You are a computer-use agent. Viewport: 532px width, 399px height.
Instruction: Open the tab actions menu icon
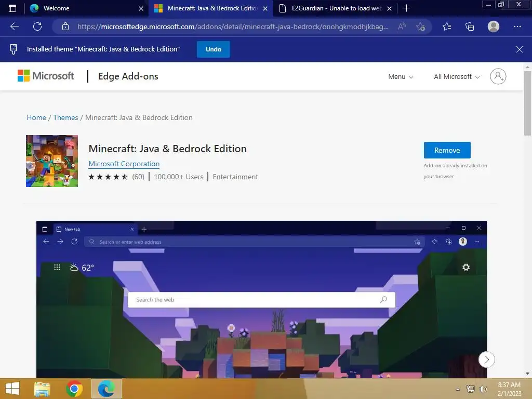click(12, 8)
